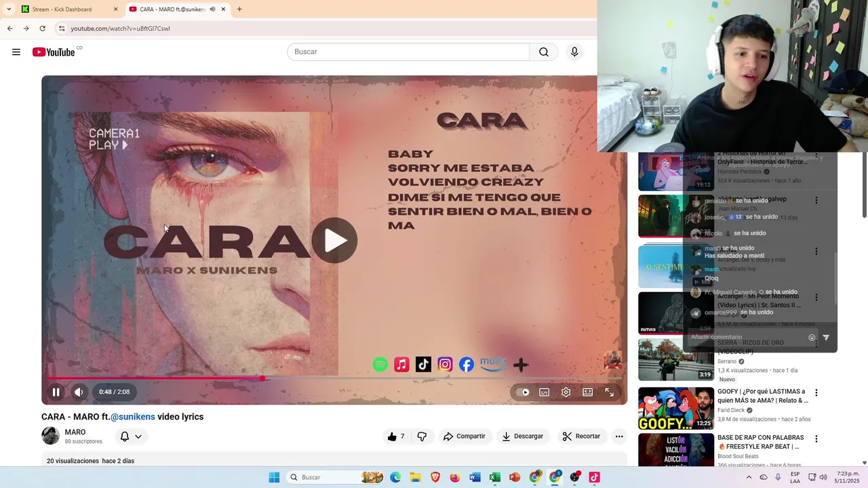
Task: Open Arcangel - Mi Peor Momento title
Action: 759,301
